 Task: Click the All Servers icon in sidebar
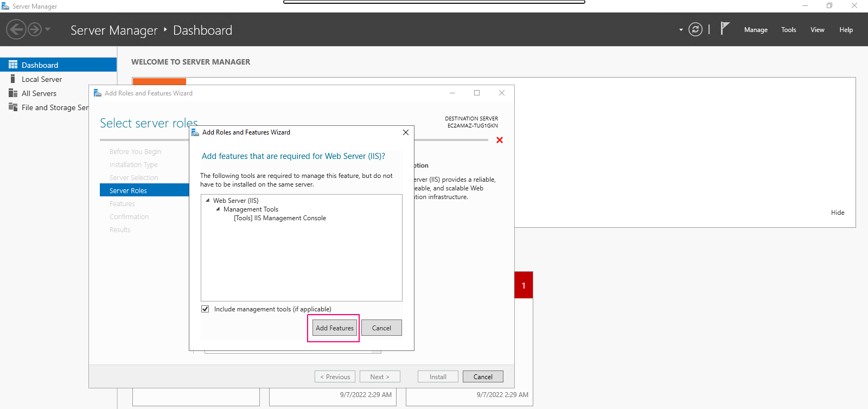[x=13, y=93]
